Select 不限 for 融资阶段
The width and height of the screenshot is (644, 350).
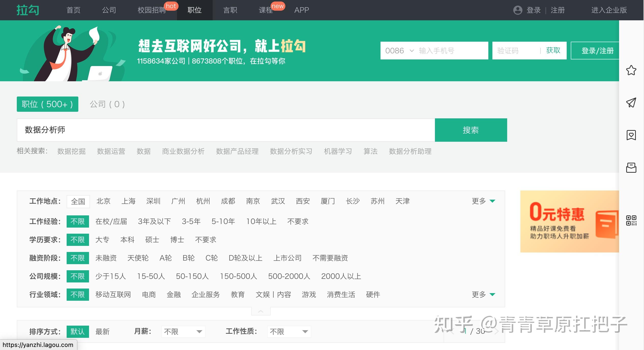tap(78, 258)
